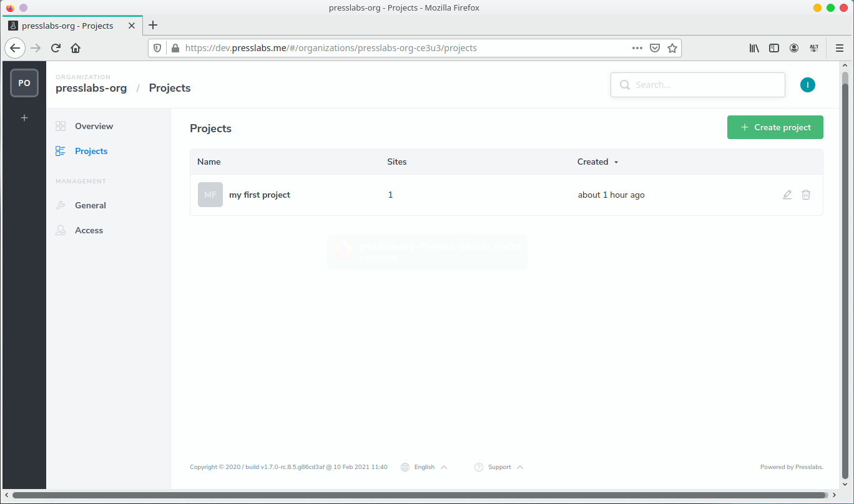The width and height of the screenshot is (854, 504).
Task: Sort projects by Created column
Action: click(597, 162)
